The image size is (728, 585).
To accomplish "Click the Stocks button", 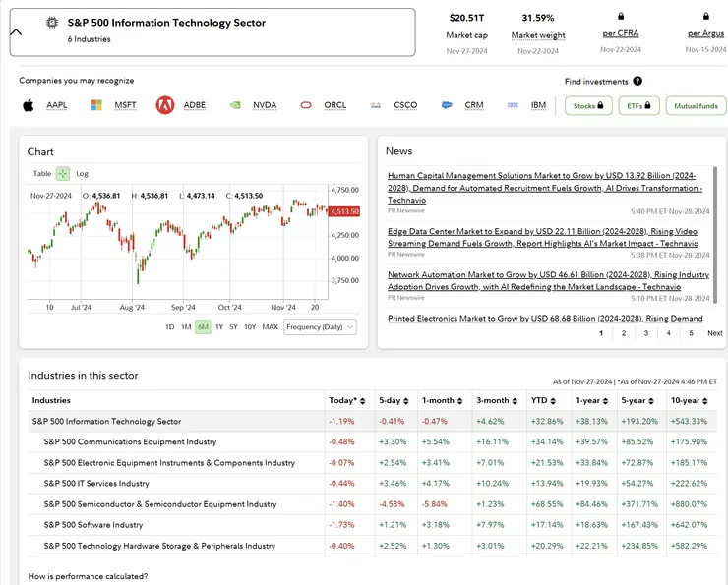I will click(x=588, y=106).
